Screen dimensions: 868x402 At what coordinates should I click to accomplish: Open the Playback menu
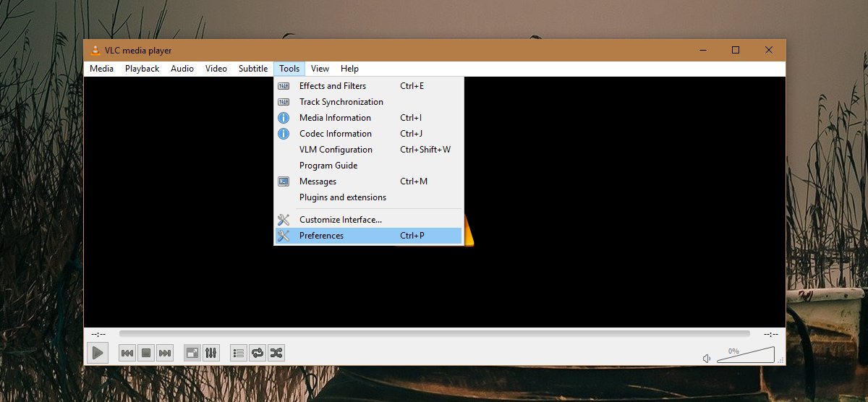(x=142, y=69)
